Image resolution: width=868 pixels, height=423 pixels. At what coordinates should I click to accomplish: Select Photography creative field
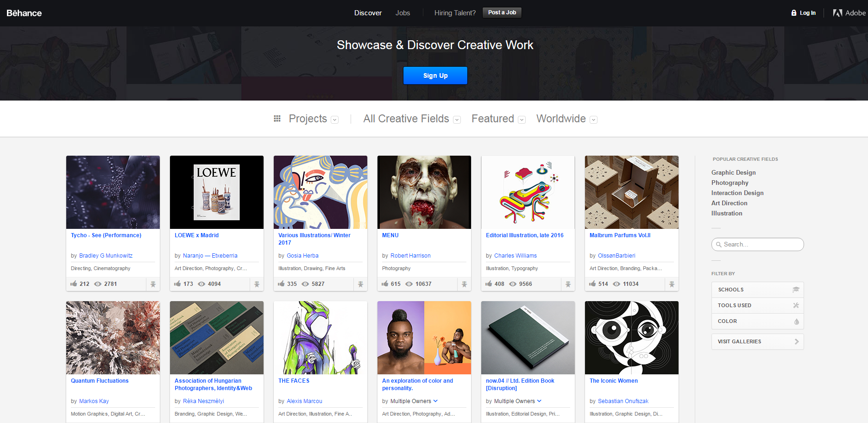point(730,183)
